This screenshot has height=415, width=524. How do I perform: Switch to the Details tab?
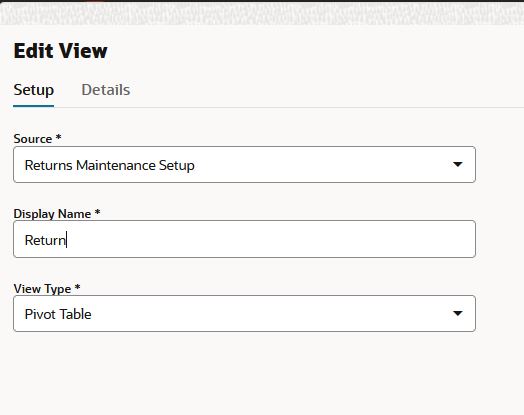click(x=106, y=90)
